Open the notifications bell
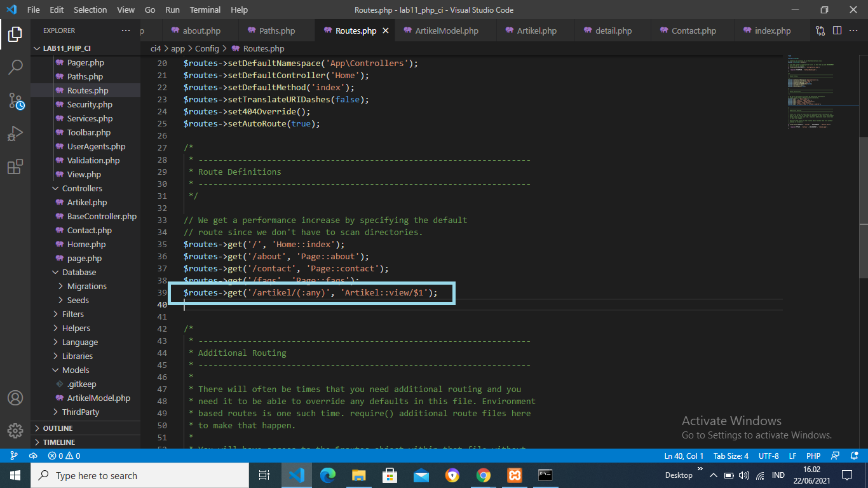 coord(855,456)
